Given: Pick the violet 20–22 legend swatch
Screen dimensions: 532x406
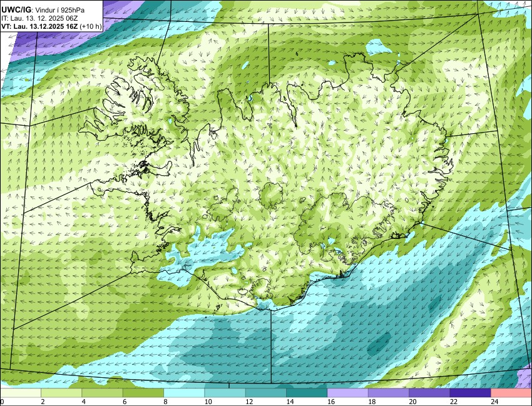Looking at the screenshot, I should 429,393.
